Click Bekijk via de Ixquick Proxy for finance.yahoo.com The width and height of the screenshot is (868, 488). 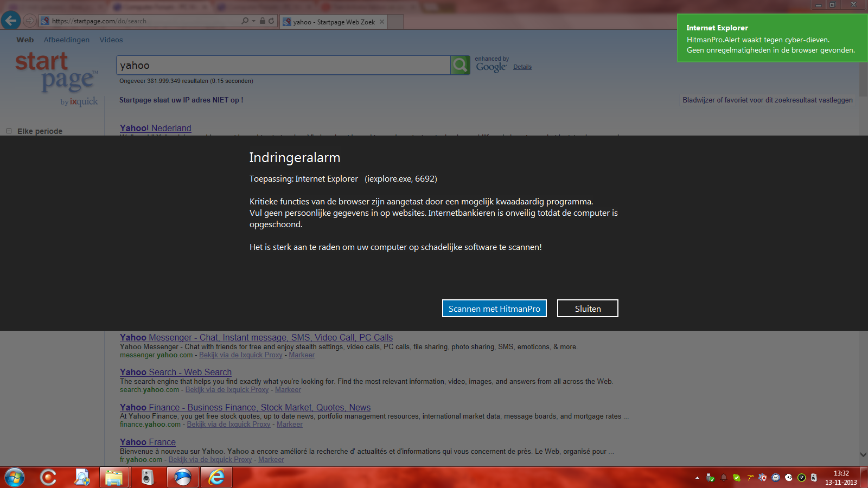[229, 425]
